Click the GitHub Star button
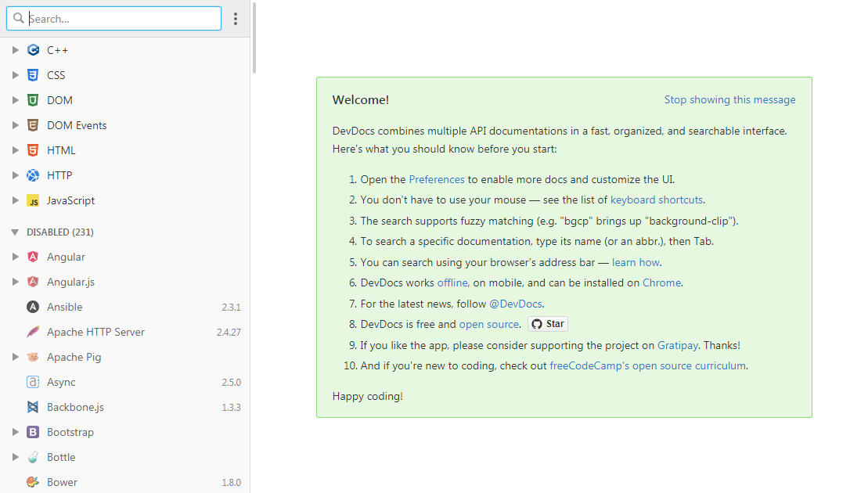Screen dimensions: 868x493 coord(547,324)
